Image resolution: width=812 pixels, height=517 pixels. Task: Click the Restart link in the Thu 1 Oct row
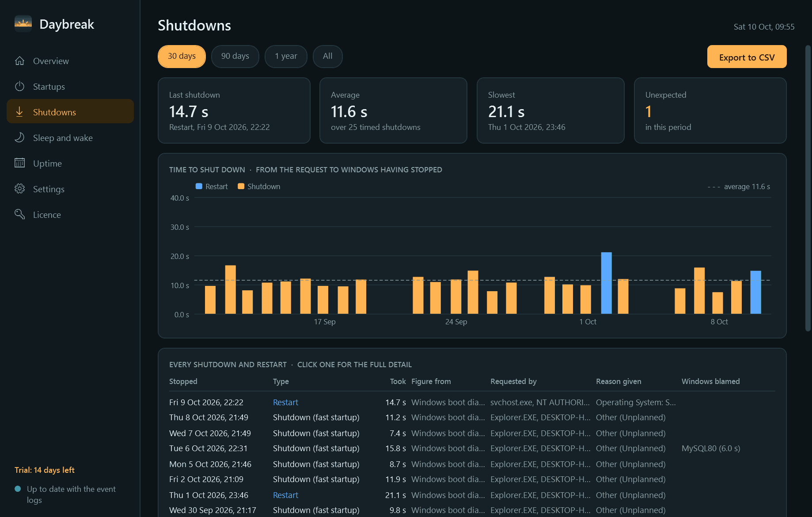pyautogui.click(x=285, y=495)
